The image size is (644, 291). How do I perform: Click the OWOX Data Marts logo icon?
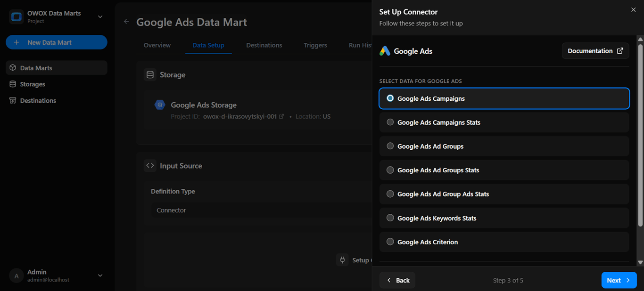17,17
